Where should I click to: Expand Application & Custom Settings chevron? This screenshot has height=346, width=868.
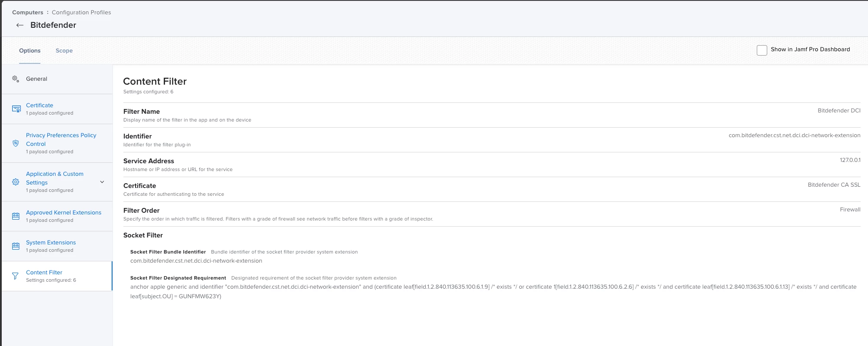click(x=102, y=182)
